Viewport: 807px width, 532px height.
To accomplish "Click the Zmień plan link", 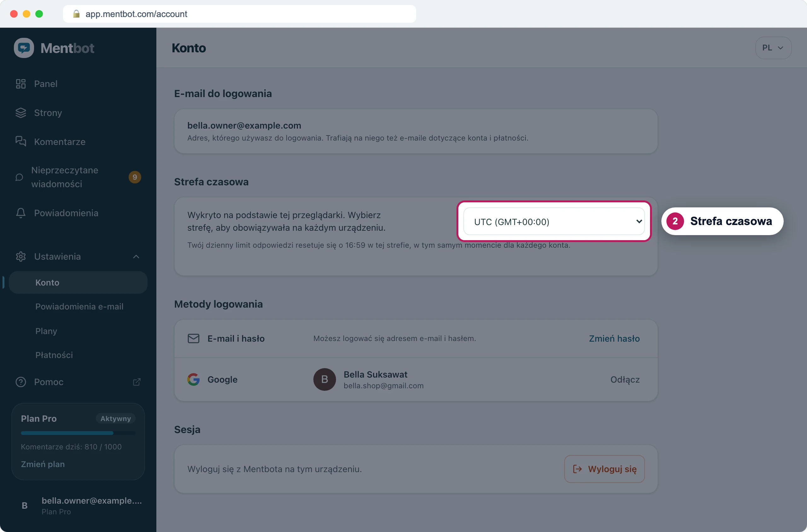I will pos(43,464).
